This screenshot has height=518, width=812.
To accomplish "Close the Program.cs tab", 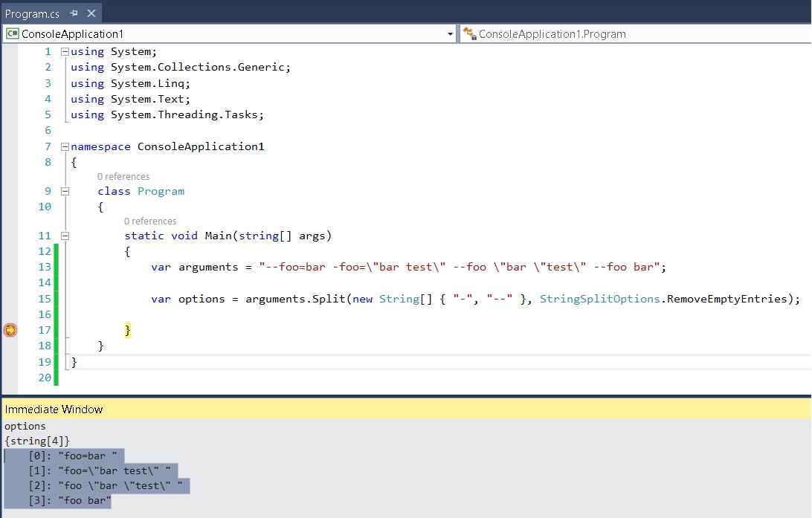I will click(x=91, y=13).
